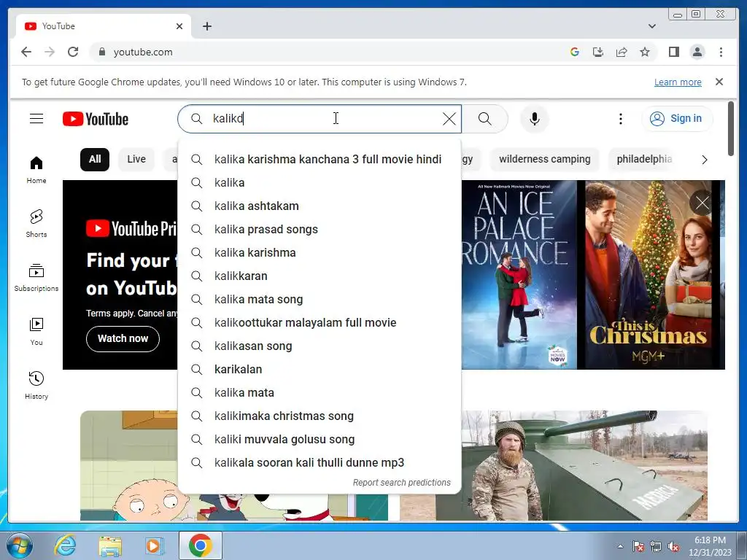Viewport: 747px width, 560px height.
Task: Open the An Ice Palace Romance poster
Action: [x=519, y=275]
